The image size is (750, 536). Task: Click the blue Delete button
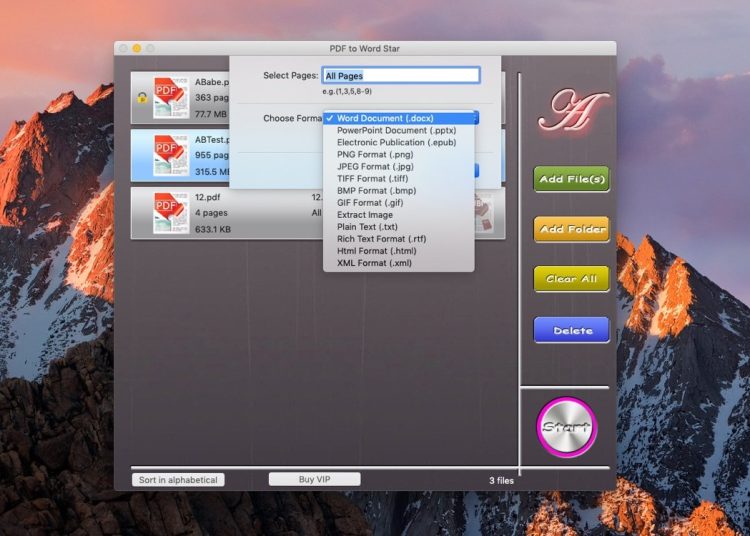[x=571, y=330]
